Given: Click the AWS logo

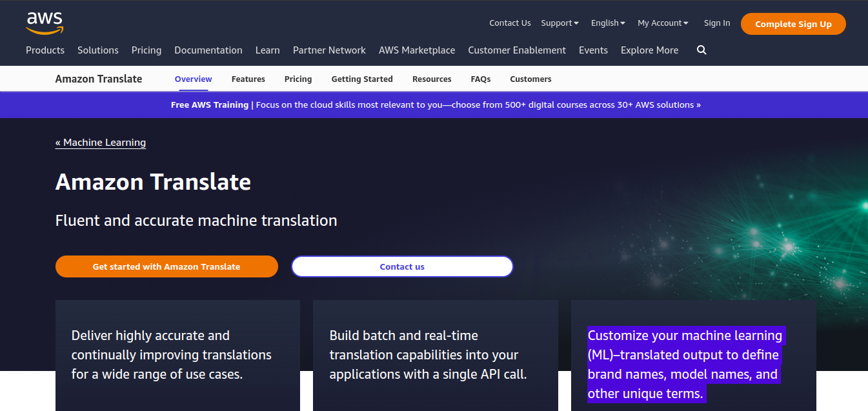Looking at the screenshot, I should click(45, 23).
